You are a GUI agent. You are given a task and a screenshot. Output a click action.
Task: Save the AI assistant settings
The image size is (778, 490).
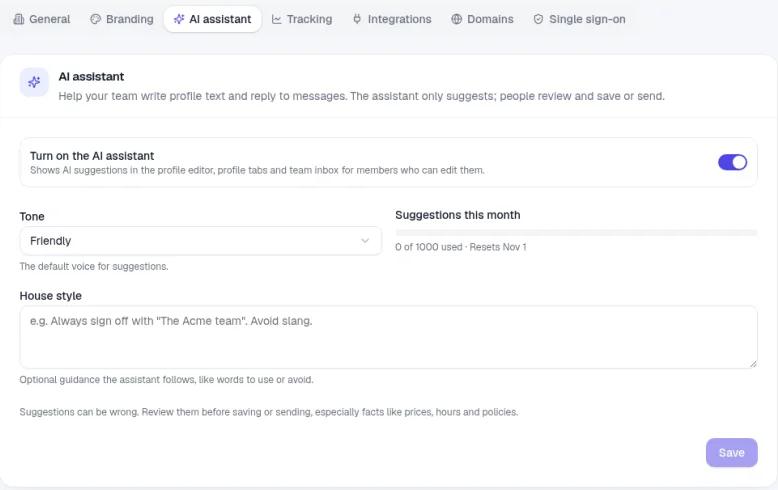tap(731, 453)
